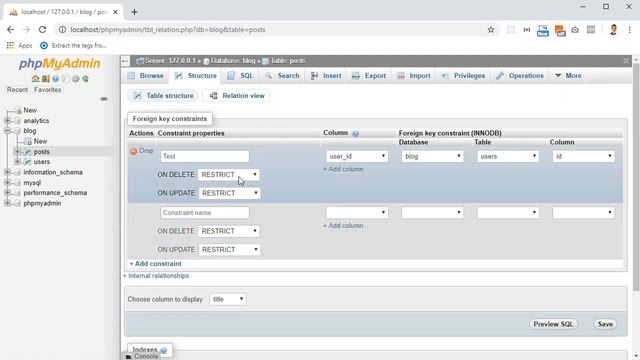Switch to the Search tab
The height and width of the screenshot is (360, 640).
coord(282,76)
